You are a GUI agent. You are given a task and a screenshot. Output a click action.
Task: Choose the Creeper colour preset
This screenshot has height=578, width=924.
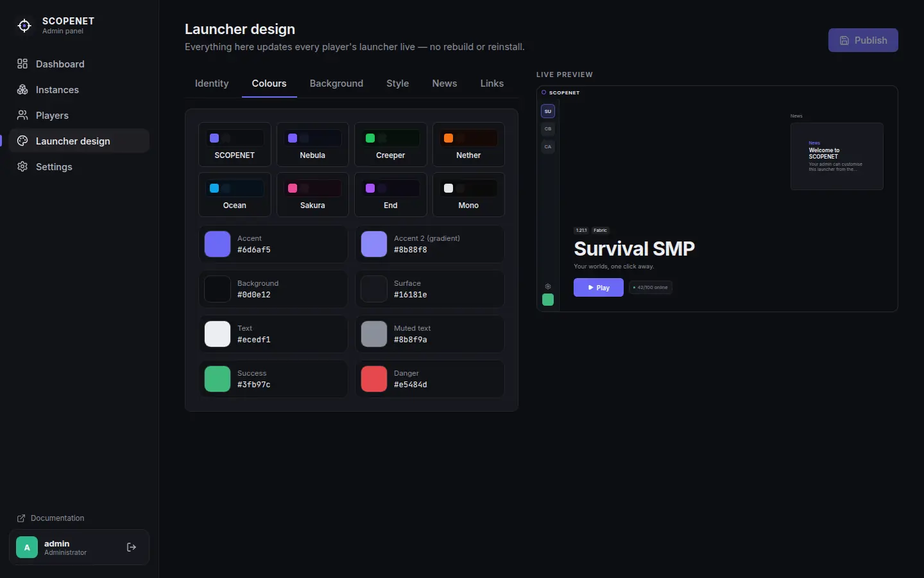click(391, 144)
